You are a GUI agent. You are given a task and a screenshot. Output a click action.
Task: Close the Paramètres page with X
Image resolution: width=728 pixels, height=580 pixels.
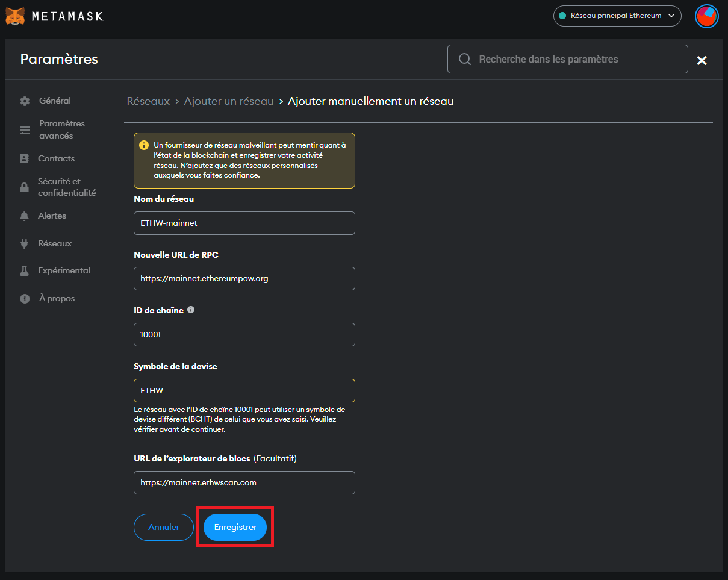click(x=702, y=60)
